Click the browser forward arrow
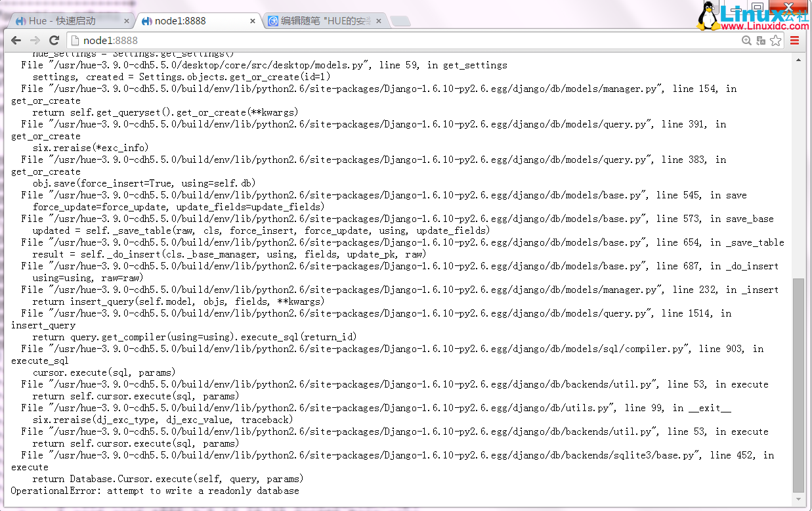812x511 pixels. click(x=35, y=41)
